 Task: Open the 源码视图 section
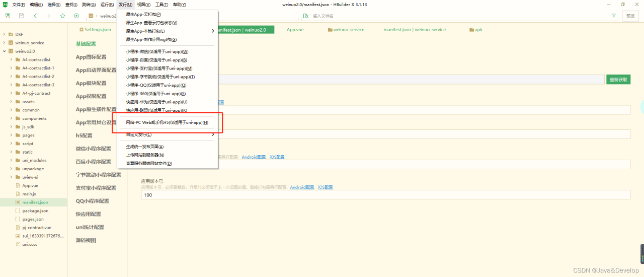click(x=86, y=240)
